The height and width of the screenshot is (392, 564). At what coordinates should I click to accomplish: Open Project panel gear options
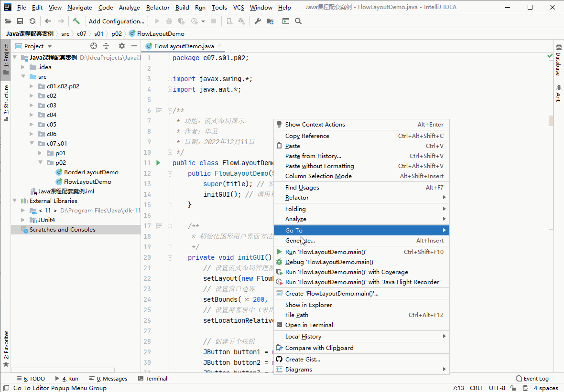[x=122, y=46]
